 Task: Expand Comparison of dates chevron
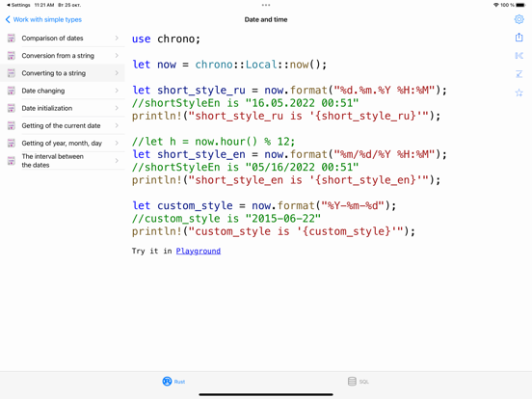[x=117, y=38]
